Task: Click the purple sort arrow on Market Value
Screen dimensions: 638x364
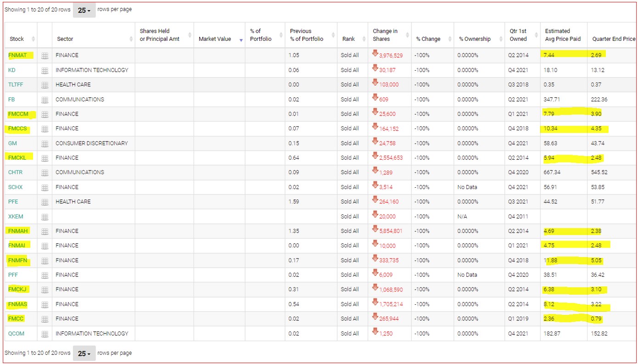Action: click(x=241, y=40)
